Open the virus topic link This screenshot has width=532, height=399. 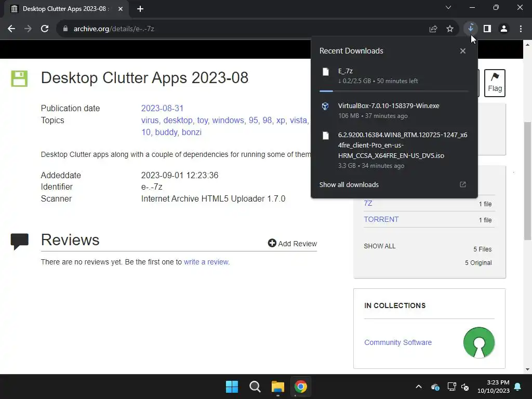(x=150, y=121)
